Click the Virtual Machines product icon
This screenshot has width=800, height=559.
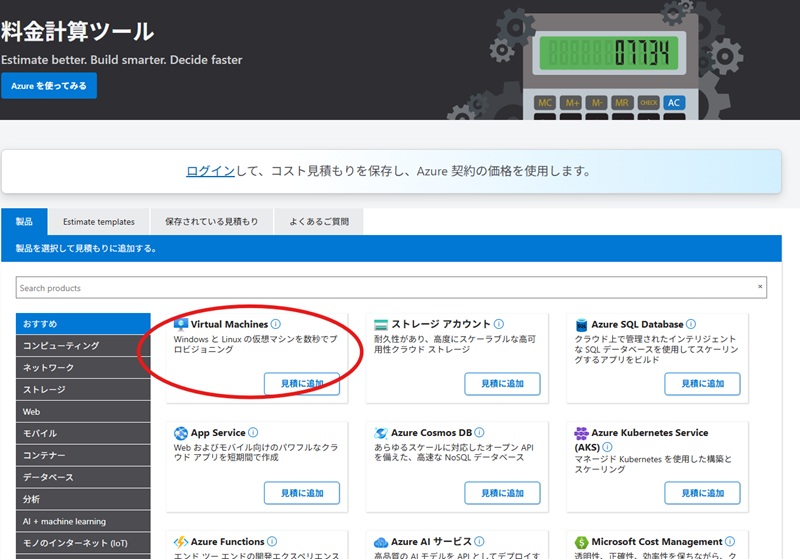[x=181, y=325]
